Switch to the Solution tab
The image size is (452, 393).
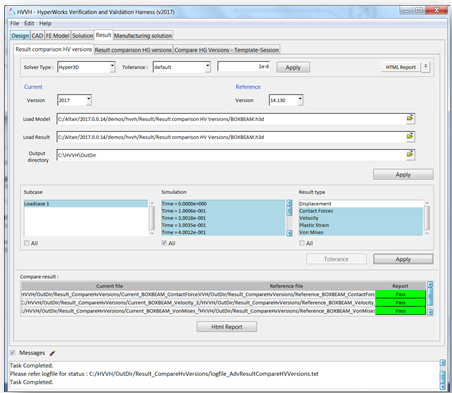[82, 36]
